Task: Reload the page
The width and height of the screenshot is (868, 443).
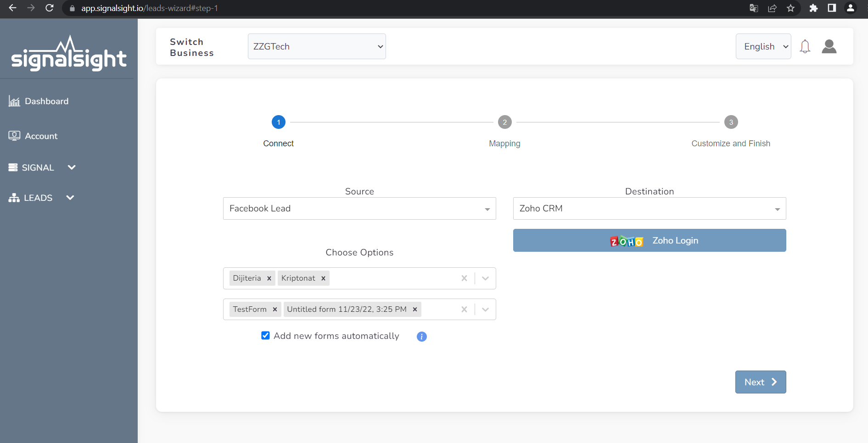Action: point(50,8)
